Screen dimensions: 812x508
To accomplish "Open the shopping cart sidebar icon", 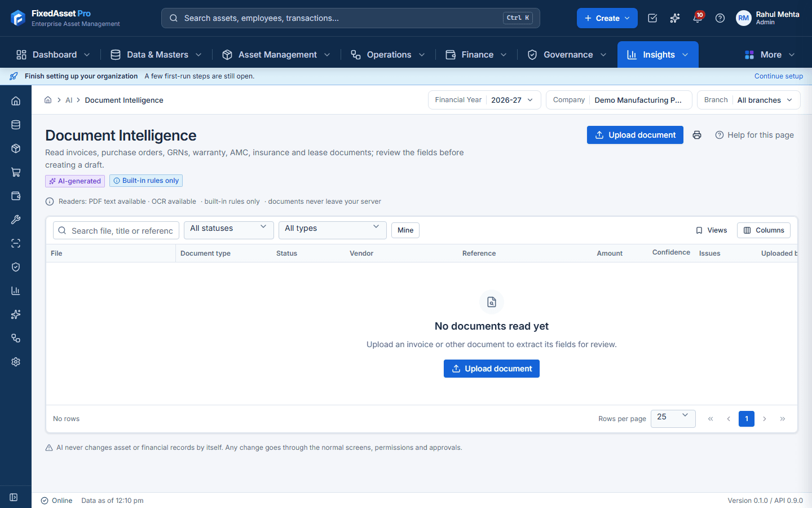I will point(16,172).
